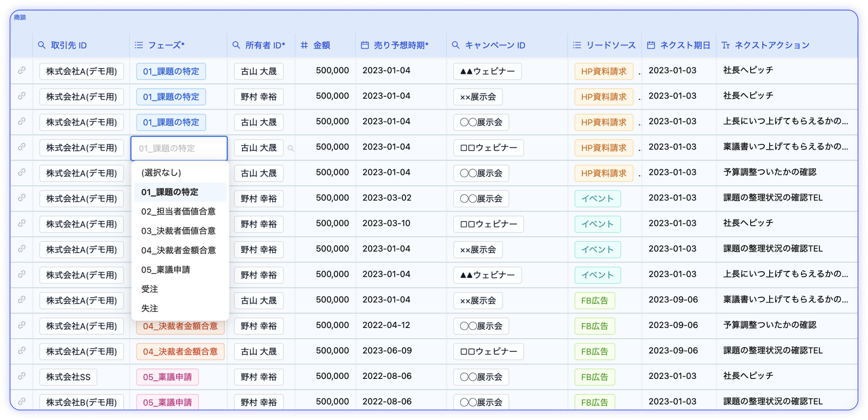Click the date cell 2023-03-10
This screenshot has height=420, width=868.
coord(387,223)
